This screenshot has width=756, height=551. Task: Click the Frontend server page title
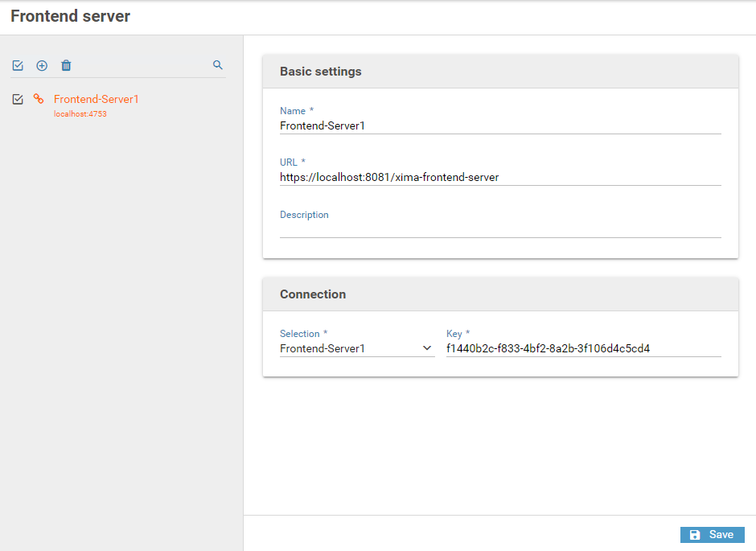pyautogui.click(x=70, y=16)
